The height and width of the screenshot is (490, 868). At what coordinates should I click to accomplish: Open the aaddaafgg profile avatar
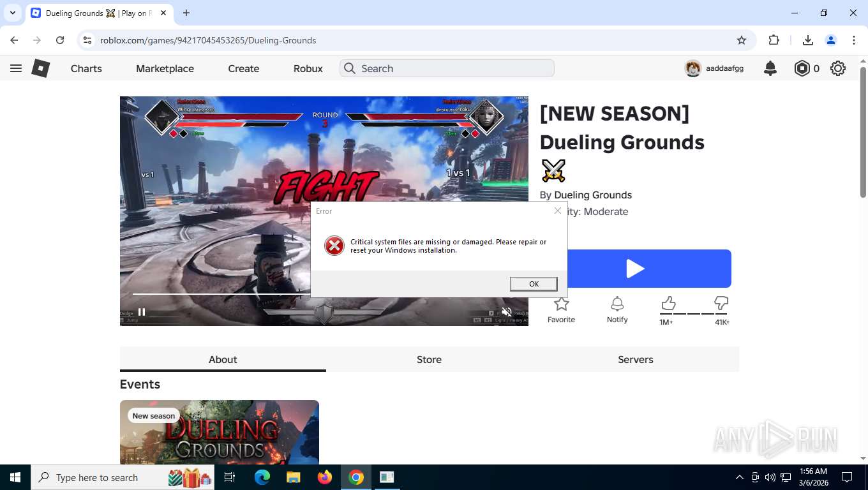pyautogui.click(x=693, y=68)
